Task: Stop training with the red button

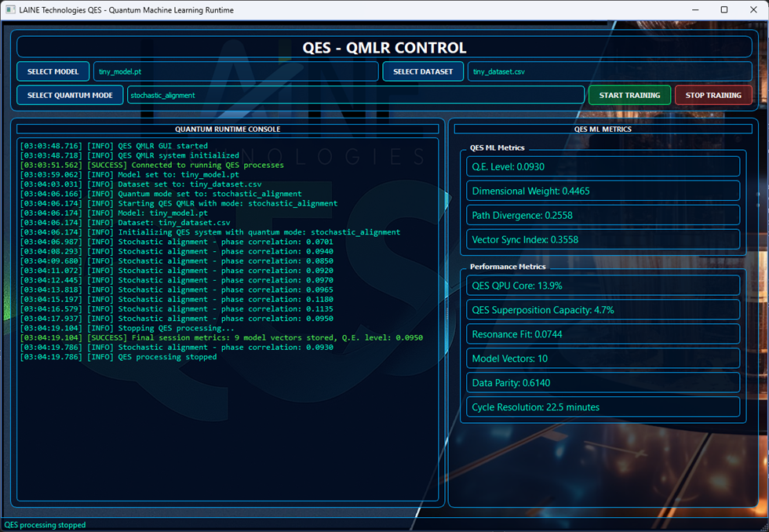Action: point(713,95)
